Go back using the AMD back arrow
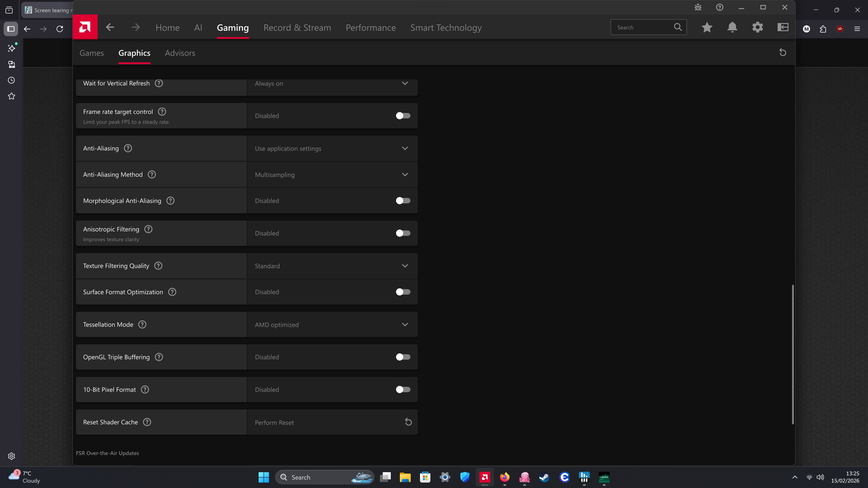This screenshot has width=868, height=488. coord(110,27)
